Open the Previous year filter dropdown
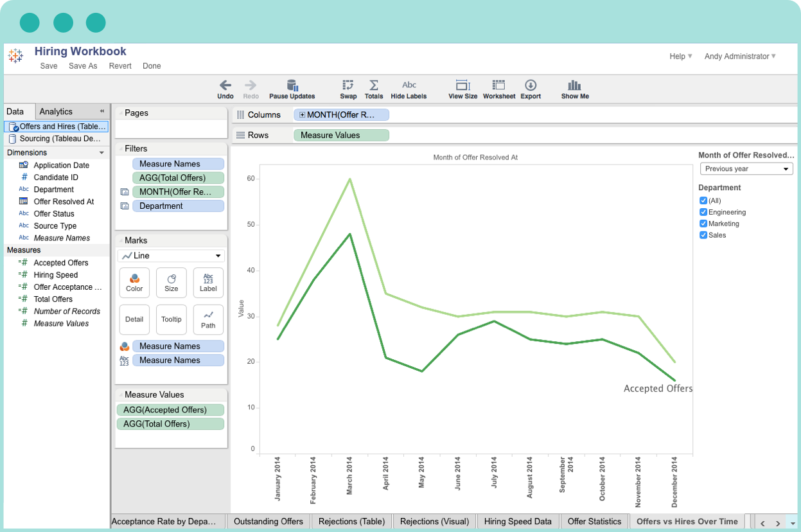Viewport: 801px width, 532px height. pyautogui.click(x=746, y=169)
